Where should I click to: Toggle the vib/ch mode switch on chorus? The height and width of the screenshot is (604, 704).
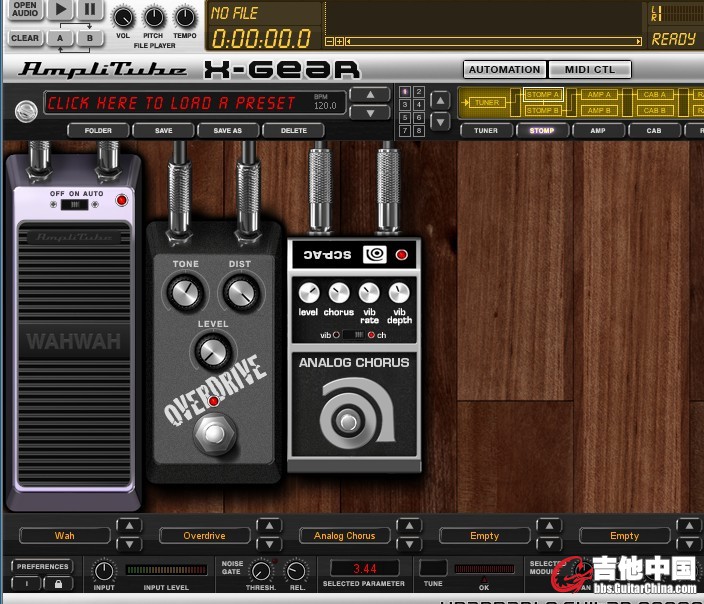tap(354, 335)
